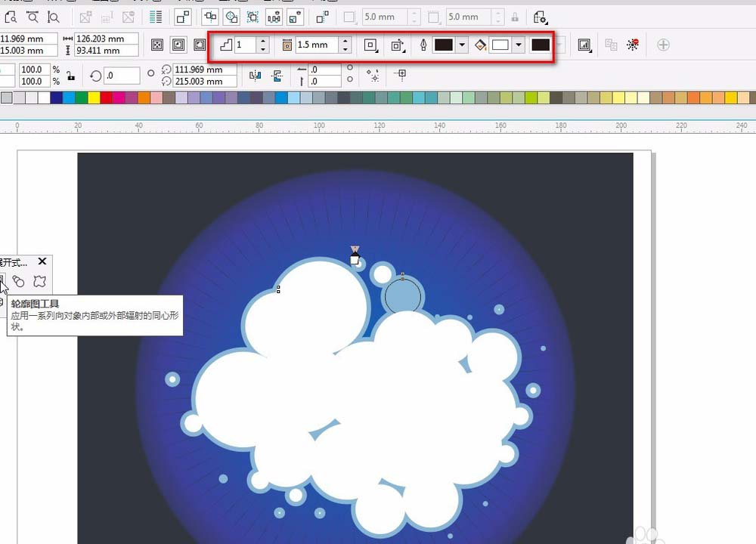Decrease contour offset with down arrow
This screenshot has width=756, height=544.
(345, 49)
